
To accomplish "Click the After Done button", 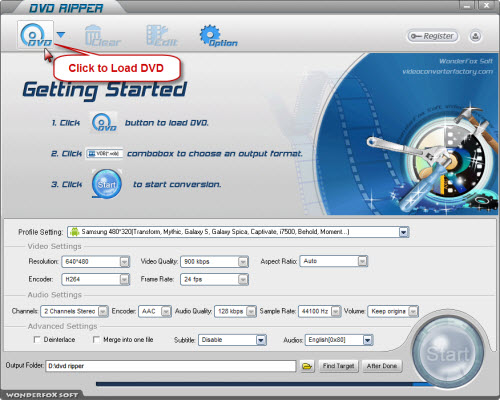I will [382, 366].
